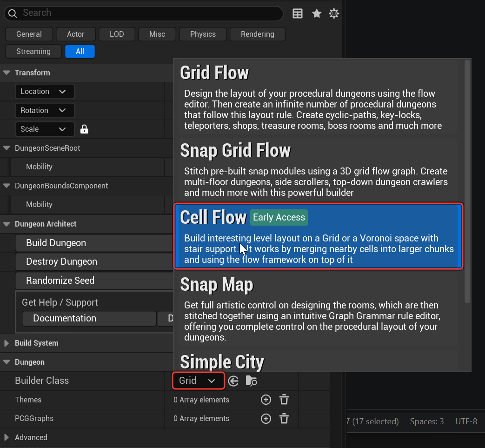Expand the Build System section
The width and height of the screenshot is (485, 448).
point(7,343)
